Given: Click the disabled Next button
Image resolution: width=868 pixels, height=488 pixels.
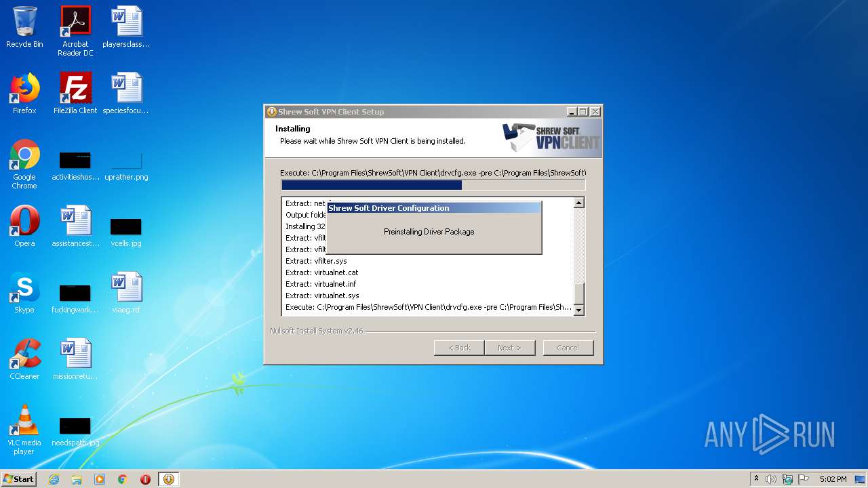Looking at the screenshot, I should click(x=509, y=348).
